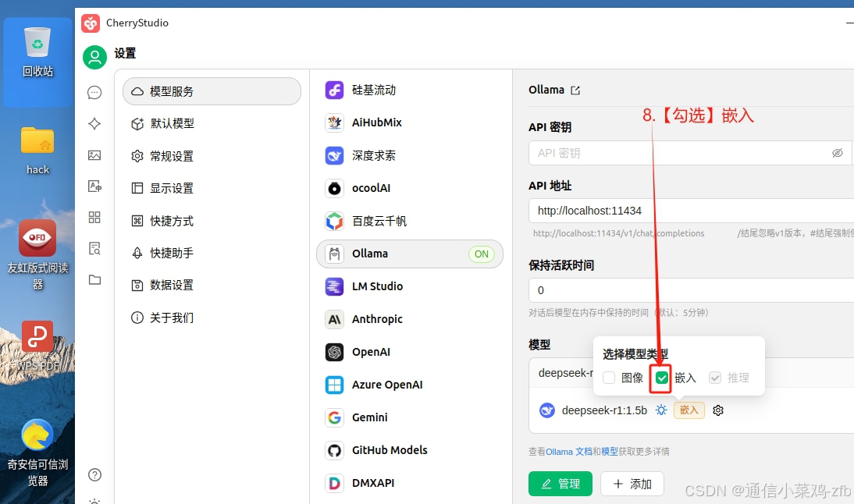Open 显示设置 settings section

pos(212,188)
